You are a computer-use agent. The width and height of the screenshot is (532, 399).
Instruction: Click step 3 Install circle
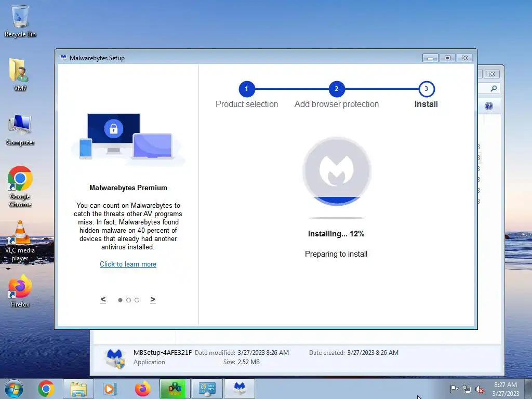pos(427,89)
